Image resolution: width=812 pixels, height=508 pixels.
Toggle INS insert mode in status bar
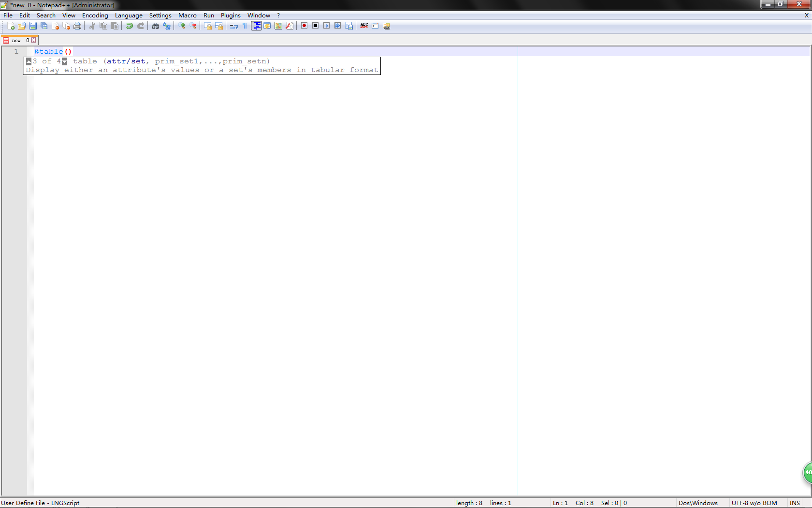tap(795, 503)
